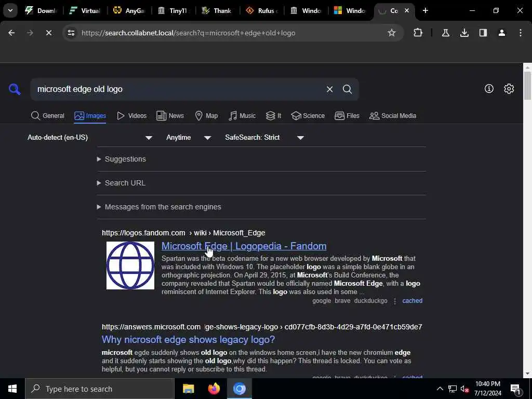Viewport: 532px width, 399px height.
Task: Toggle the browser side panel icon
Action: 483,33
